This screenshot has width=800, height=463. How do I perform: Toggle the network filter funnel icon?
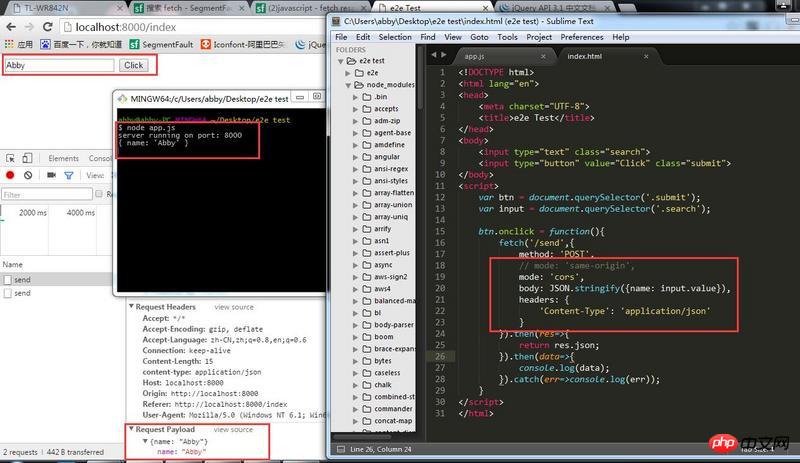tap(66, 175)
